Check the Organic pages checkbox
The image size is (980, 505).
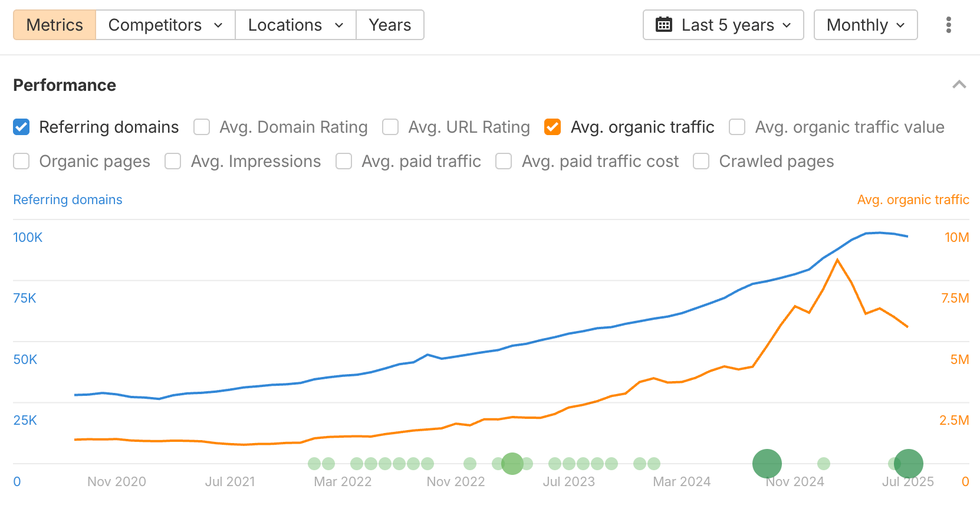21,161
